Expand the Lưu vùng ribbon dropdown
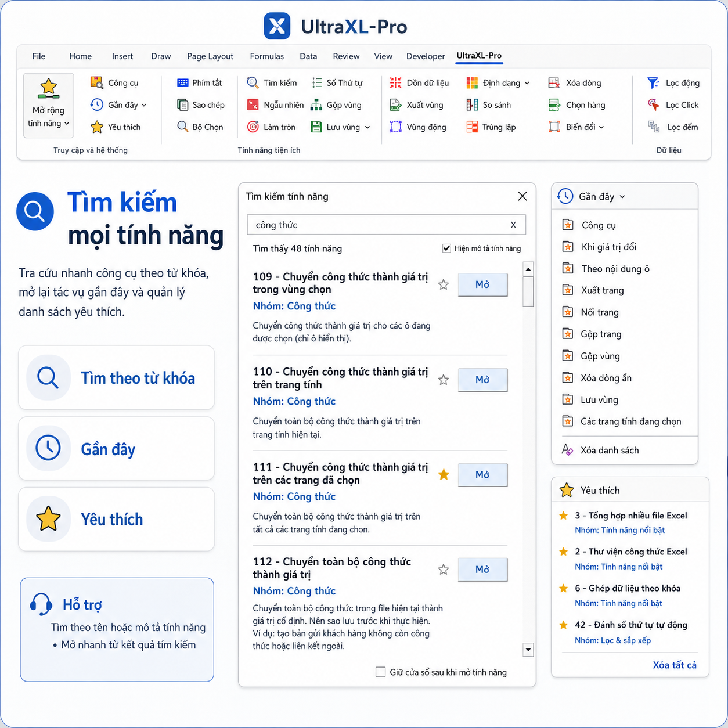 coord(340,127)
